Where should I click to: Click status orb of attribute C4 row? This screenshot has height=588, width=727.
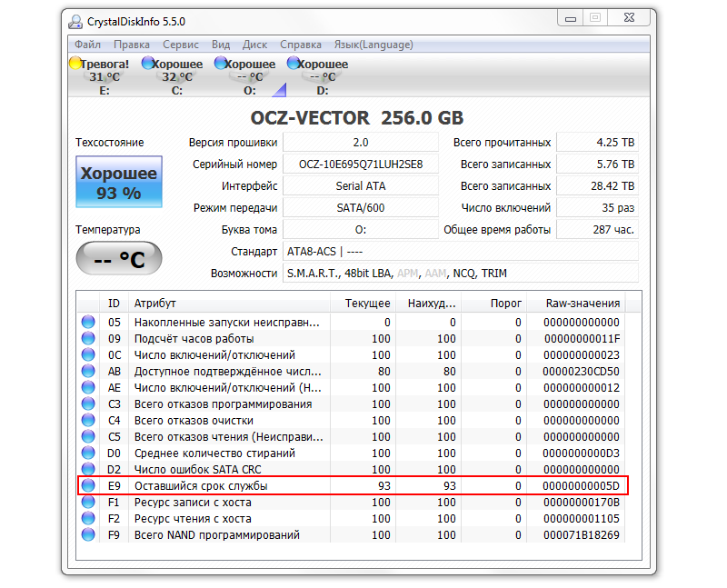88,420
